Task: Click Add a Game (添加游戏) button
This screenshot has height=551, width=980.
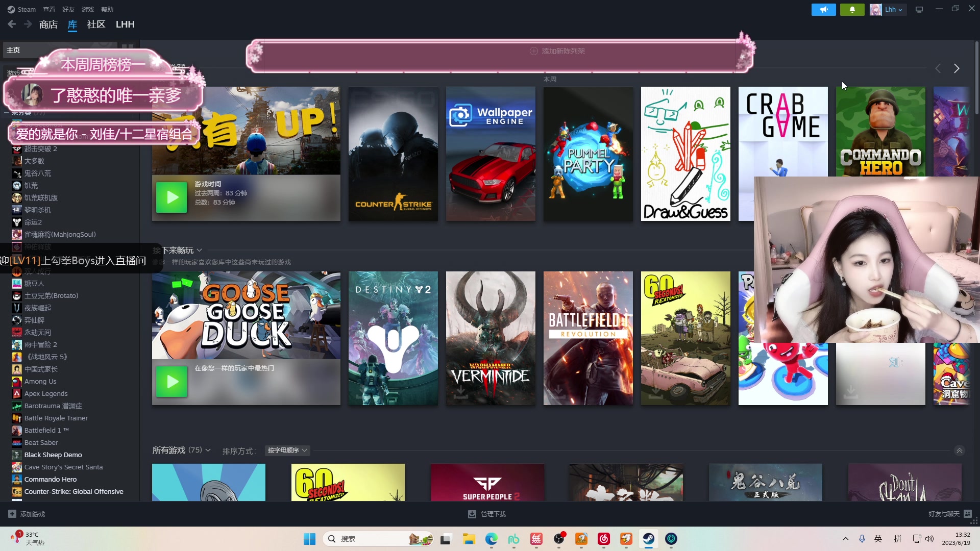Action: click(27, 514)
